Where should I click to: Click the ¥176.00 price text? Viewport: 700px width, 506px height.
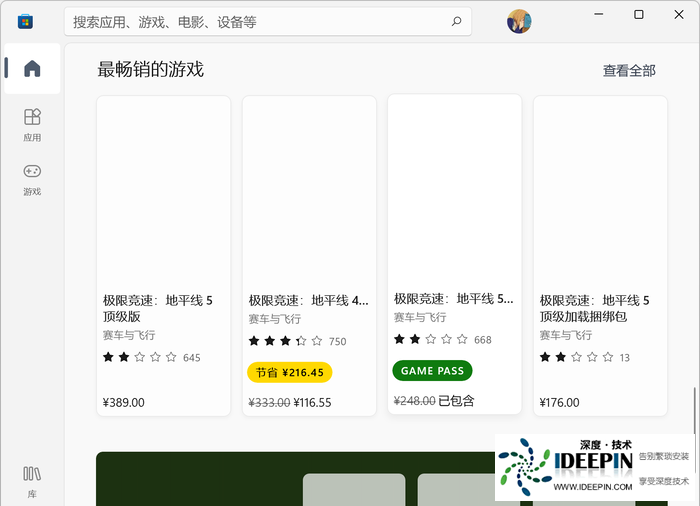tap(559, 403)
